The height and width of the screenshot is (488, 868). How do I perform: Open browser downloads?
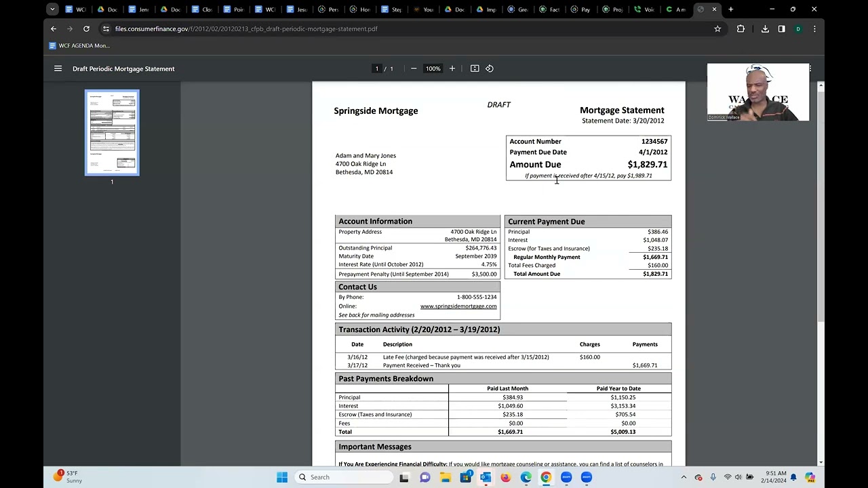[x=765, y=29]
